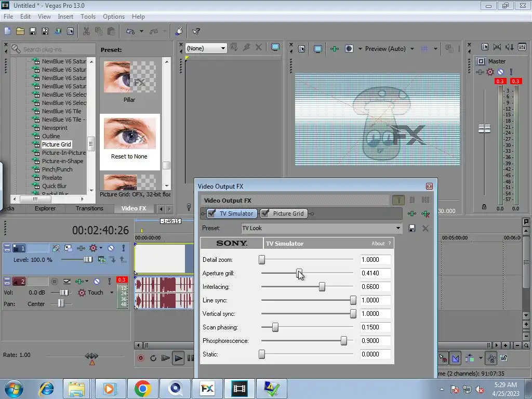Open the Edit menu
The width and height of the screenshot is (532, 399).
point(25,16)
